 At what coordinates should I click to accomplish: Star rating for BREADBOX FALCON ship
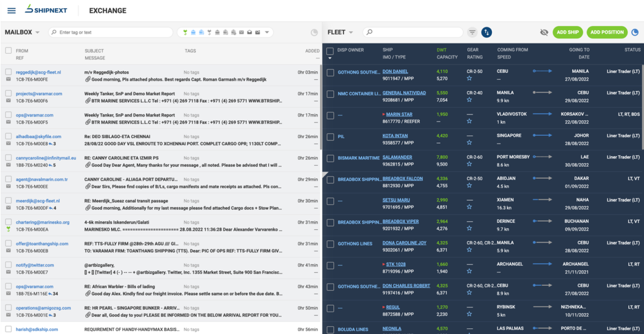click(469, 185)
